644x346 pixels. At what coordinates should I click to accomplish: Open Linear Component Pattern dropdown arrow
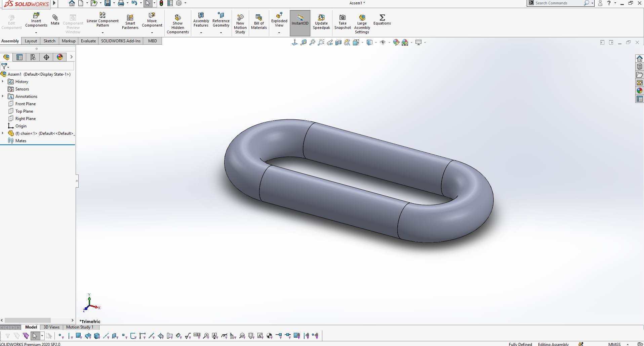(x=103, y=33)
